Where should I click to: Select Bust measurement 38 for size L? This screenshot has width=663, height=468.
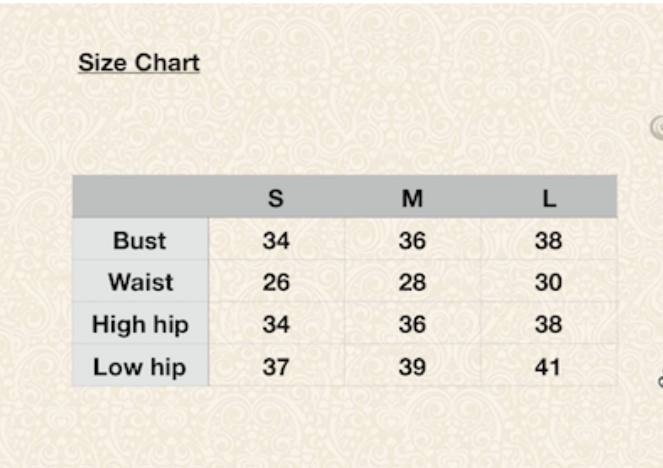[x=548, y=240]
